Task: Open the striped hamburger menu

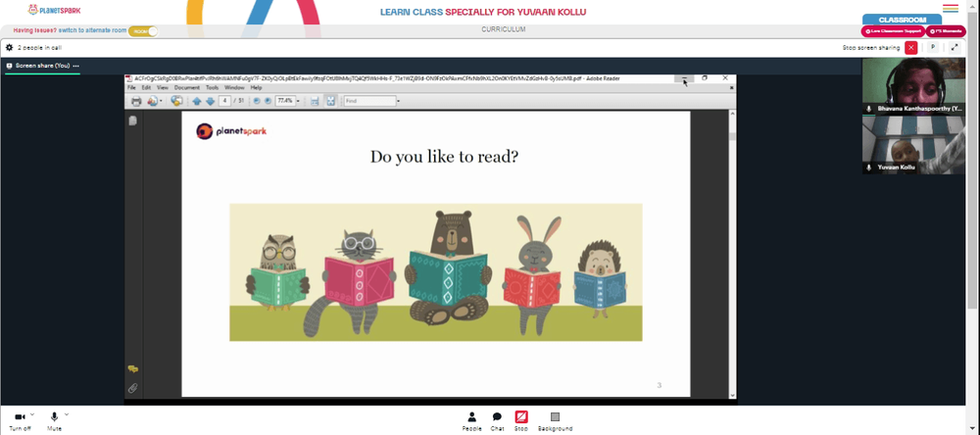Action: 950,8
